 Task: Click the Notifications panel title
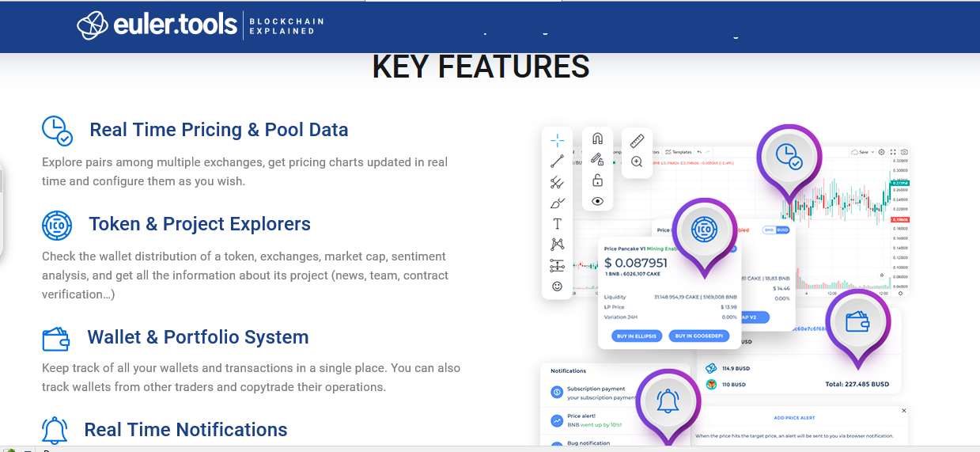click(568, 370)
